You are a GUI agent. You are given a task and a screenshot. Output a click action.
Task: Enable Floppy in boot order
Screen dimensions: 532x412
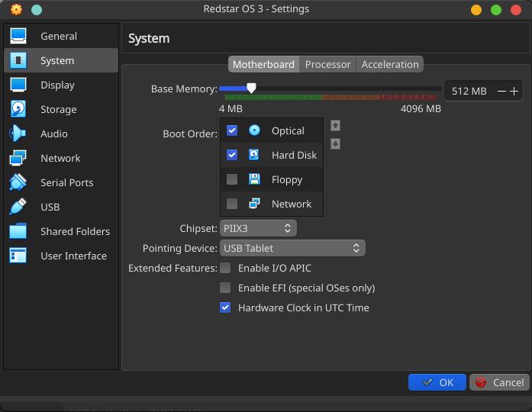pos(232,179)
